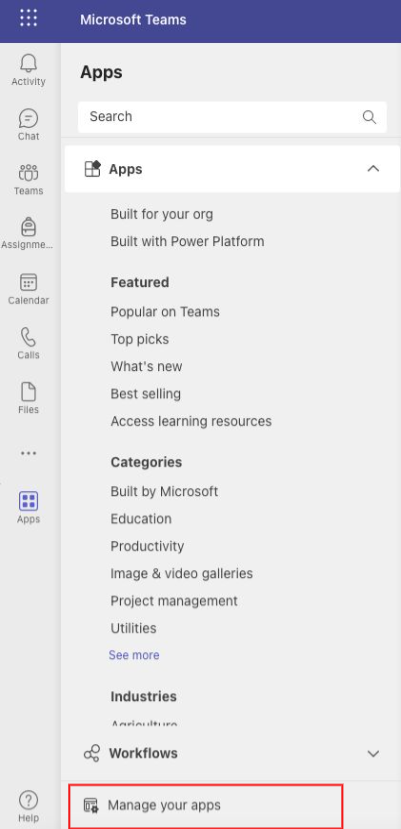This screenshot has width=401, height=829.
Task: Choose the Education category
Action: [x=141, y=519]
